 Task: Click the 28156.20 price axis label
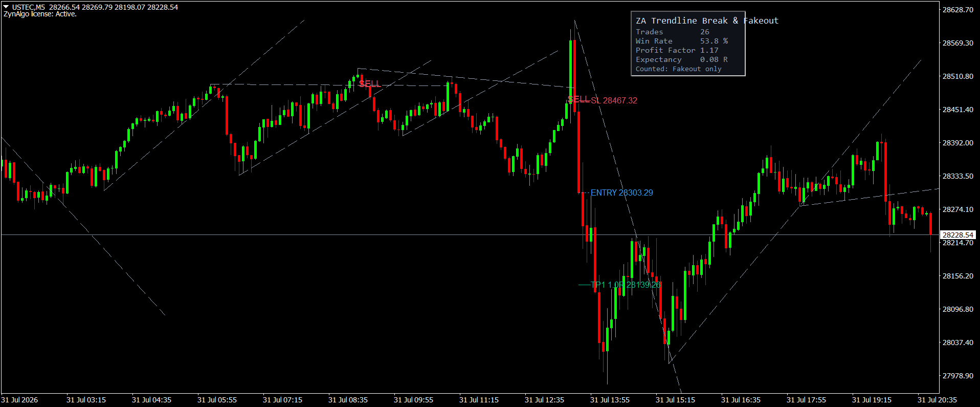[958, 276]
